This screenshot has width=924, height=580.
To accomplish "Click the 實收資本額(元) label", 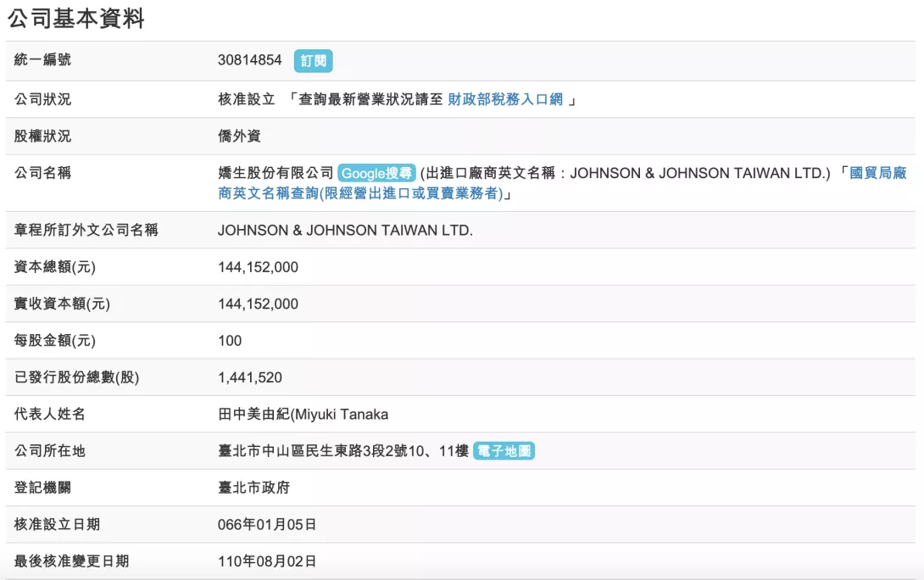I will tap(62, 304).
